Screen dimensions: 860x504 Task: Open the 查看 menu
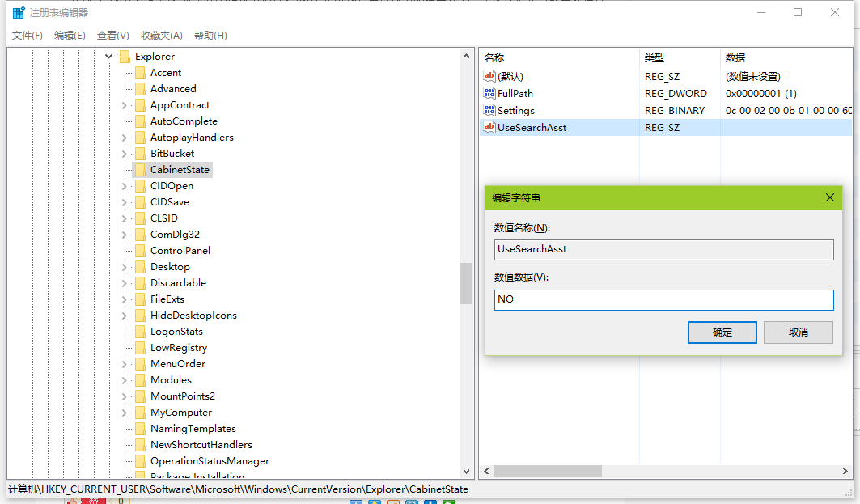[x=112, y=35]
